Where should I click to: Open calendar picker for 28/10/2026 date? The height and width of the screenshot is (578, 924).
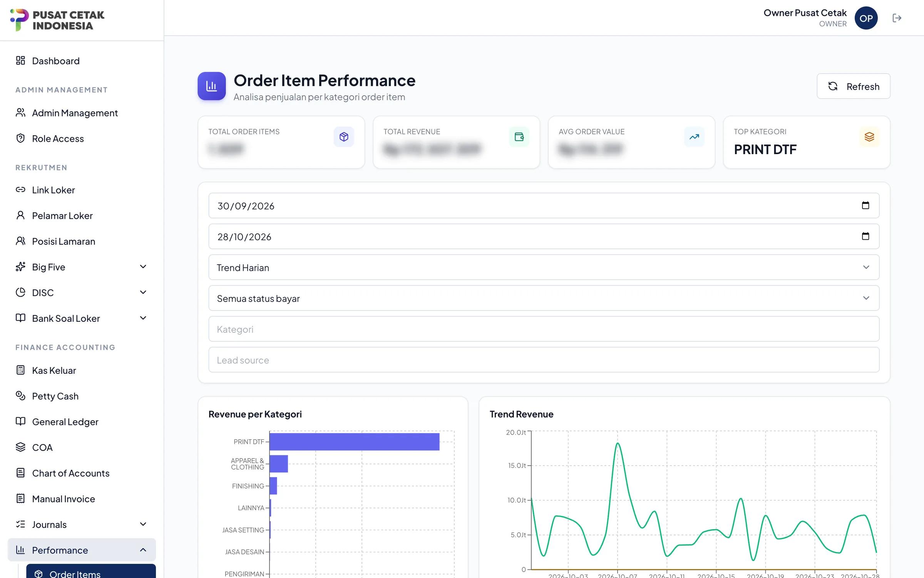click(865, 236)
